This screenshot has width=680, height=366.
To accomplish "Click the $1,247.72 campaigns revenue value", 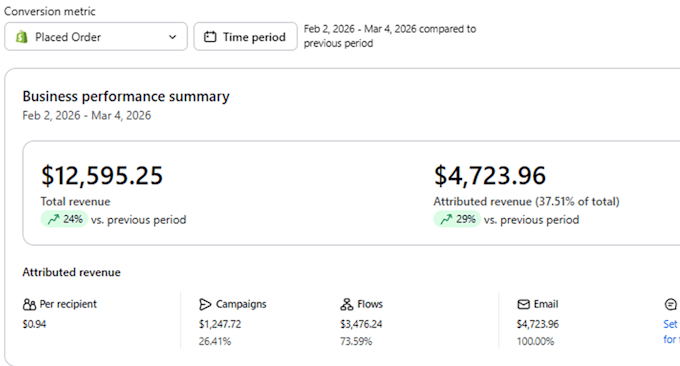I will 220,324.
